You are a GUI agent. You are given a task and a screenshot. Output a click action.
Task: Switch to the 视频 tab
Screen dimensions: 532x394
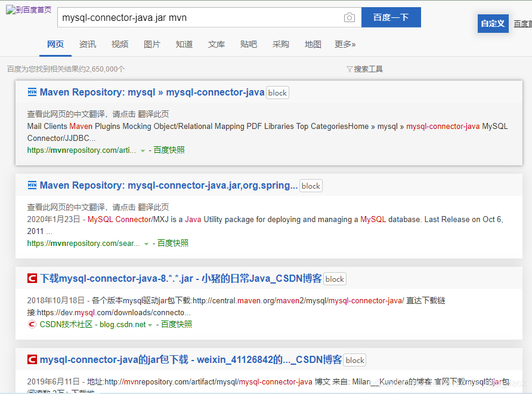pyautogui.click(x=120, y=44)
